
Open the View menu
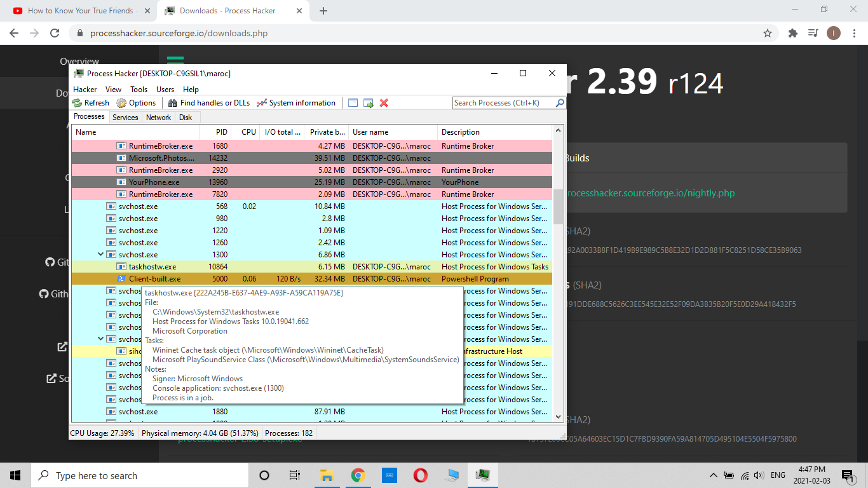113,90
